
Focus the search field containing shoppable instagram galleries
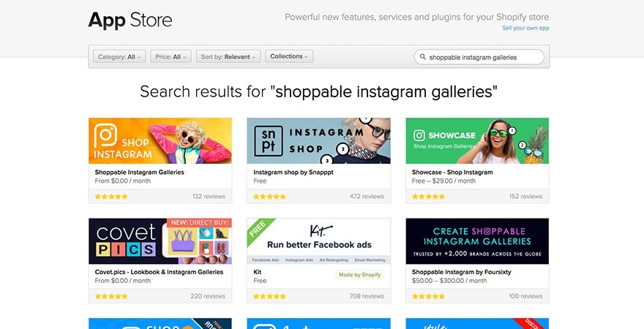point(483,57)
